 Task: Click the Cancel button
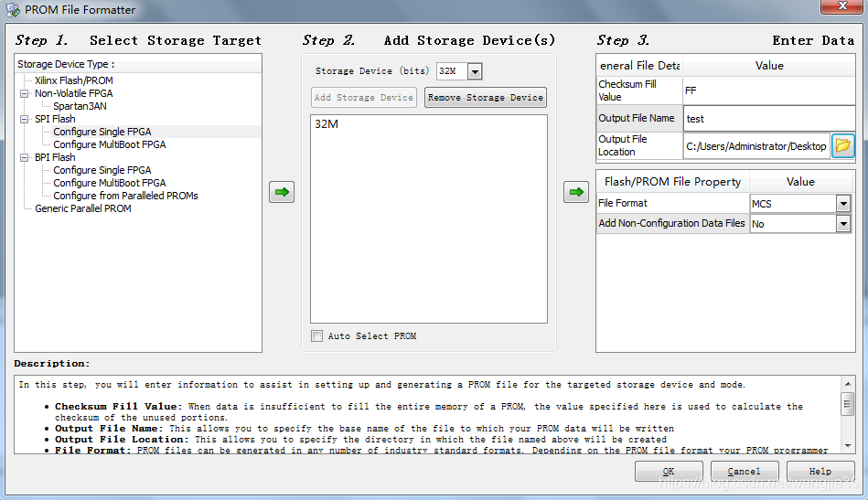tap(744, 472)
